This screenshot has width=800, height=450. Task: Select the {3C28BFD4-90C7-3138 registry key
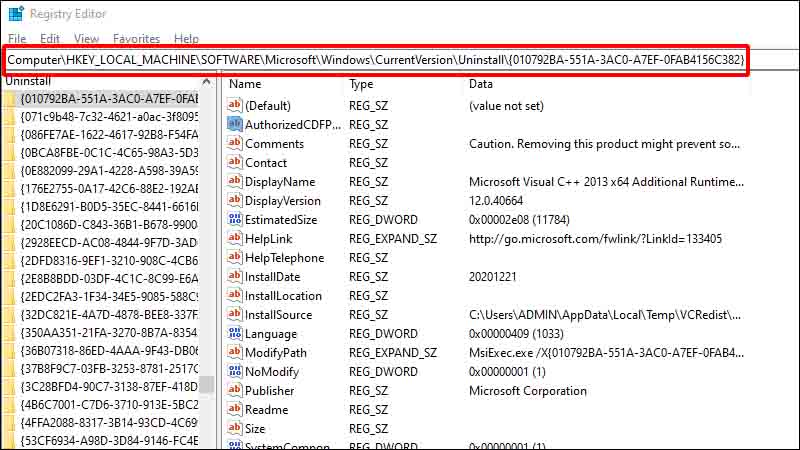pos(109,387)
